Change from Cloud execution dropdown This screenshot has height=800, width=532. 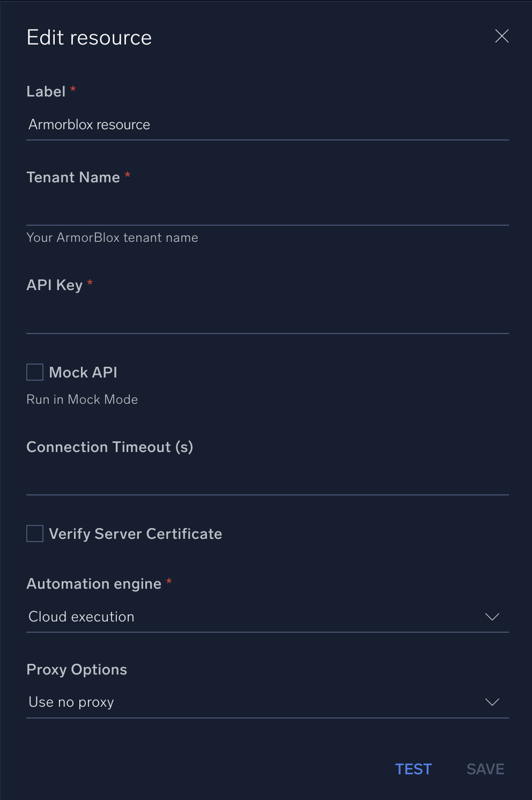pyautogui.click(x=268, y=617)
